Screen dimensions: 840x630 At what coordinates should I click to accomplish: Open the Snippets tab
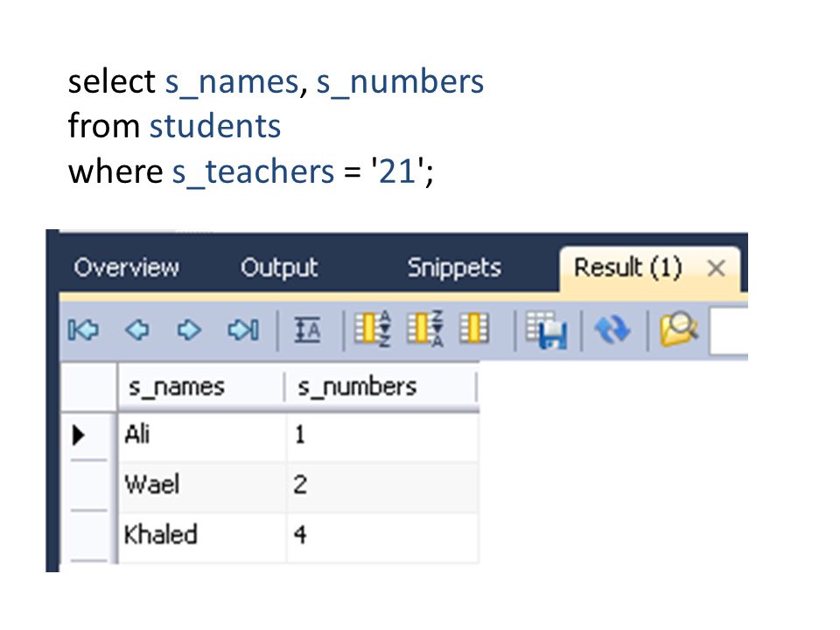(454, 268)
